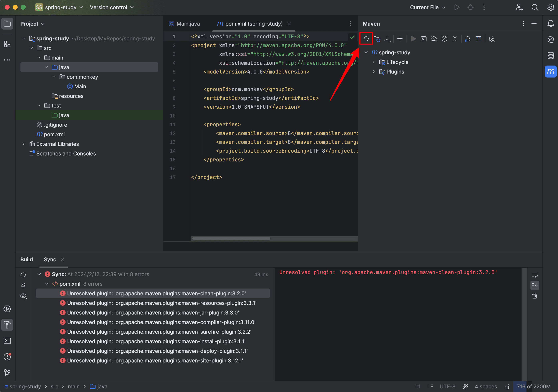Toggle Project tool window folder icon
This screenshot has height=392, width=558.
point(7,24)
